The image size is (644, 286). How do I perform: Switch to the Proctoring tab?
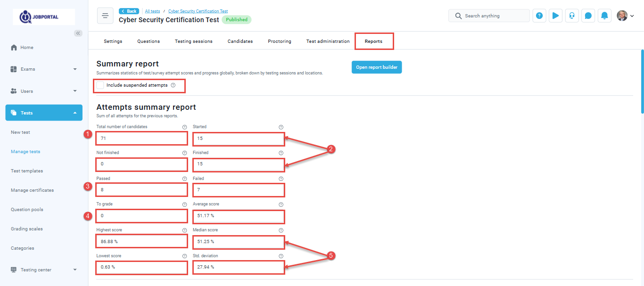point(280,41)
